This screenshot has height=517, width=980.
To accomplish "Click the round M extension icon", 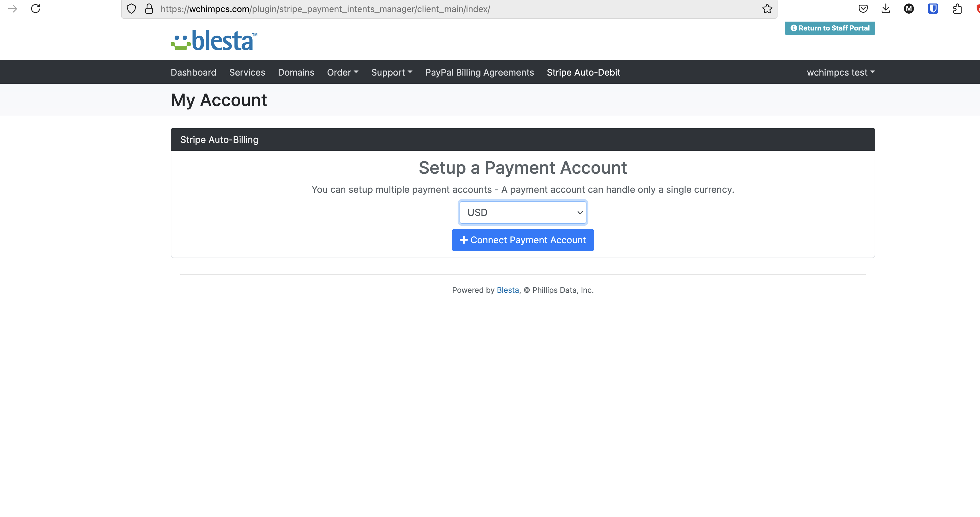I will pos(909,9).
